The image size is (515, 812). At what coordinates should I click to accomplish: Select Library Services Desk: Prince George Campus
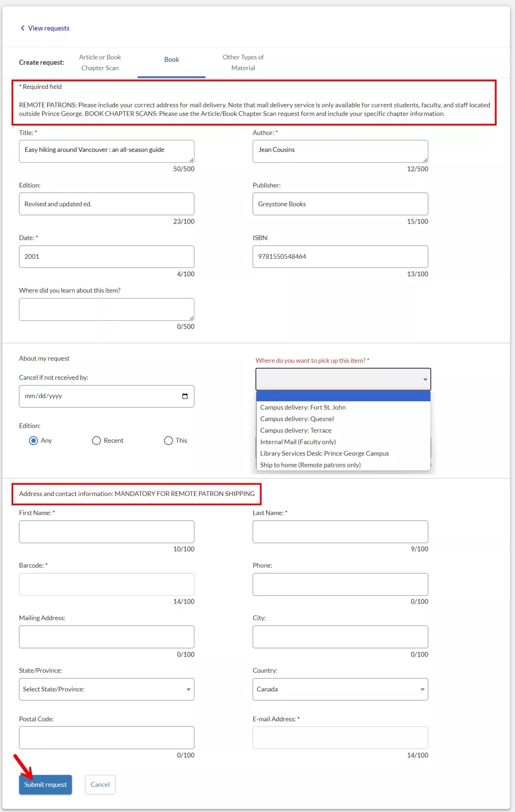click(x=343, y=453)
